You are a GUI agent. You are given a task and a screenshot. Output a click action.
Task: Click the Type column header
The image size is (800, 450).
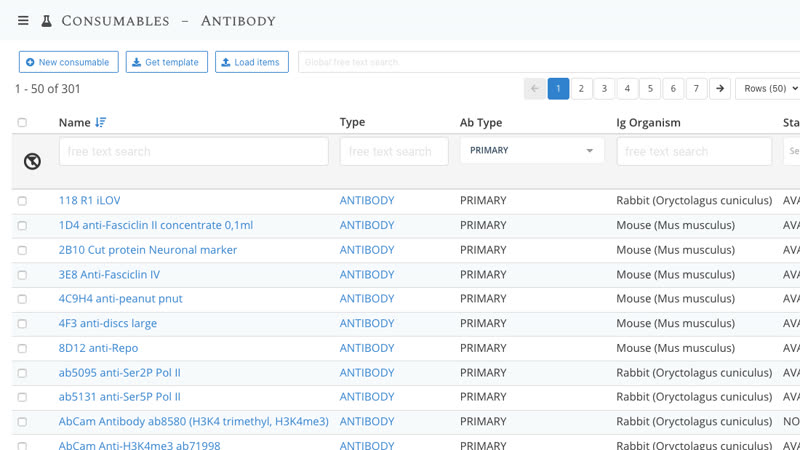352,122
